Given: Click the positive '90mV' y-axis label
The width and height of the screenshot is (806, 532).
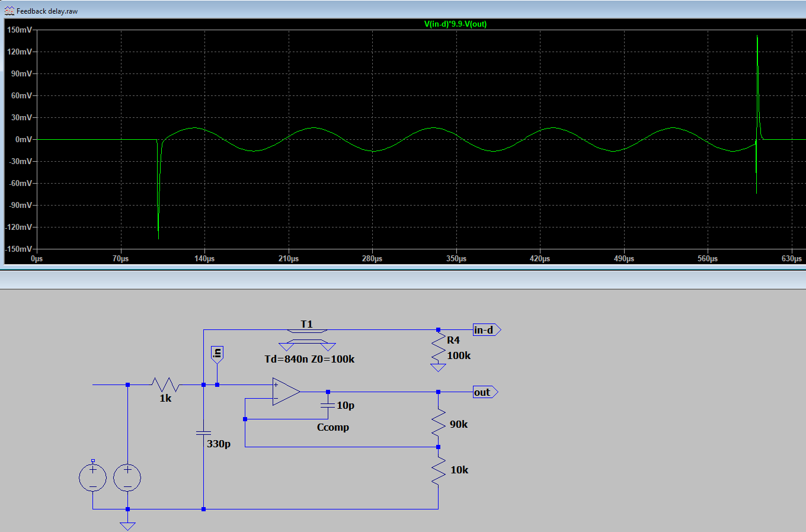Looking at the screenshot, I should click(22, 73).
